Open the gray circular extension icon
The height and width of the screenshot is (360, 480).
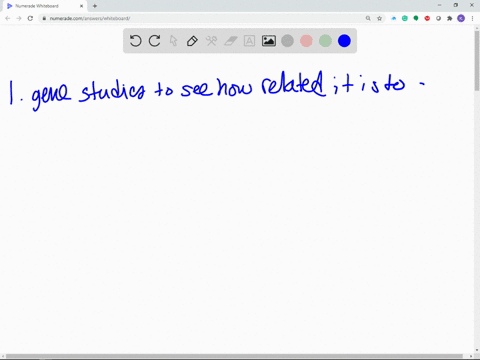438,18
